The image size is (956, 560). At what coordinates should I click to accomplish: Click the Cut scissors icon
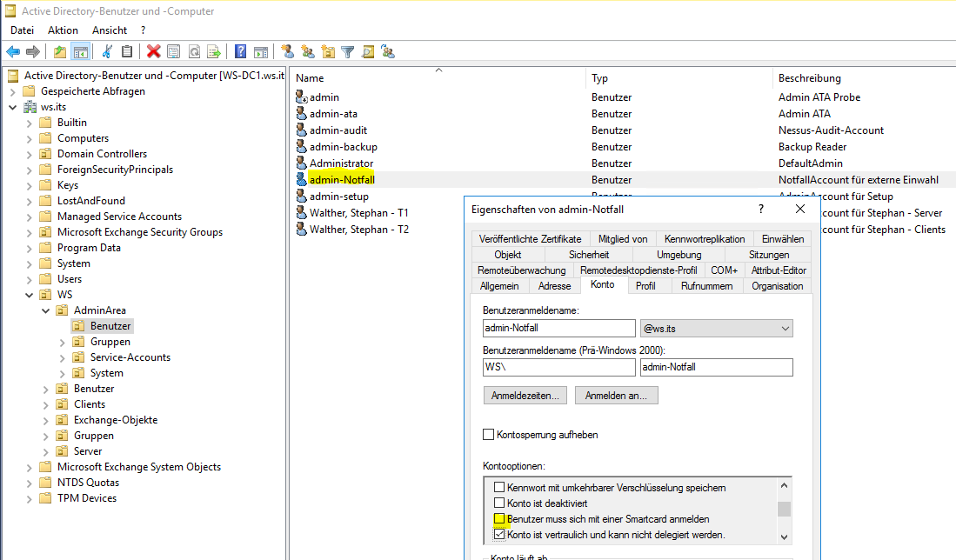coord(107,52)
